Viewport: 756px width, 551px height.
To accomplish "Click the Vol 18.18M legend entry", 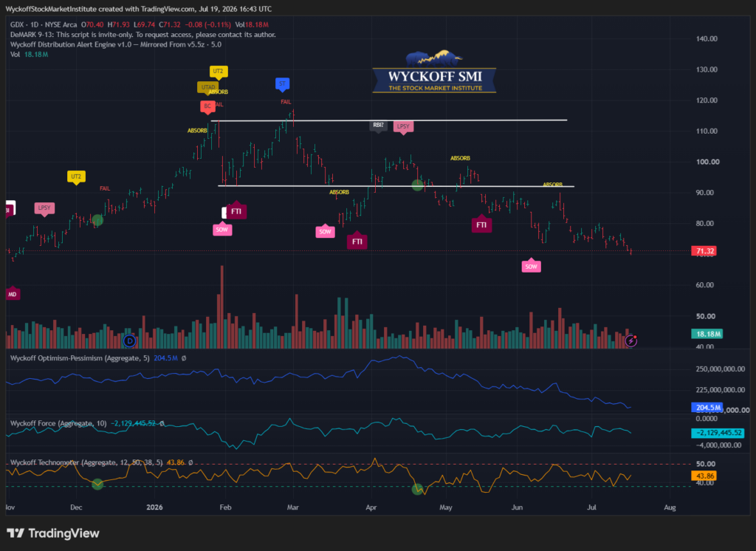I will point(29,55).
